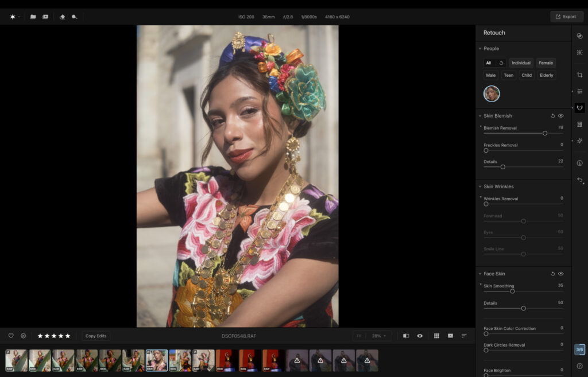Click the Export button
Image resolution: width=588 pixels, height=377 pixels.
(567, 17)
